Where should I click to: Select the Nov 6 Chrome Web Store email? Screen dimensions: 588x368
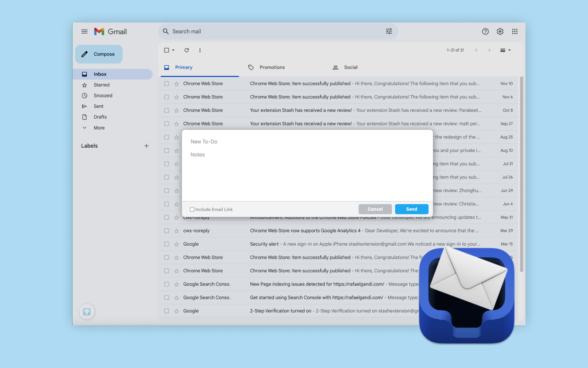167,97
